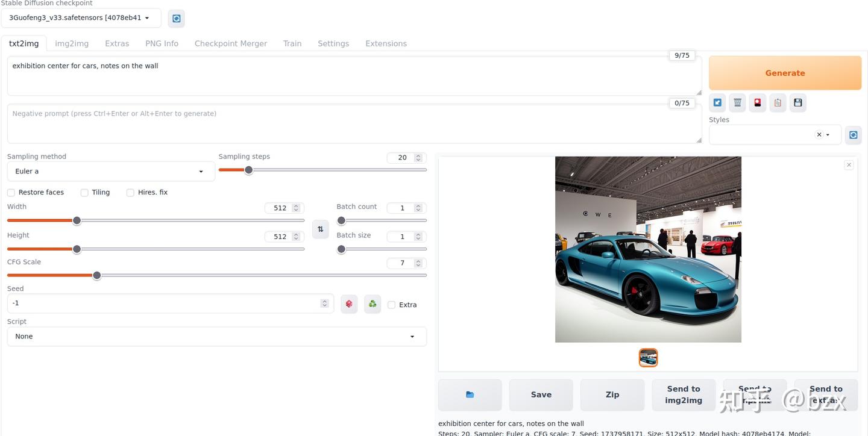Click the clipboard apply-style icon
The height and width of the screenshot is (436, 868).
point(778,102)
